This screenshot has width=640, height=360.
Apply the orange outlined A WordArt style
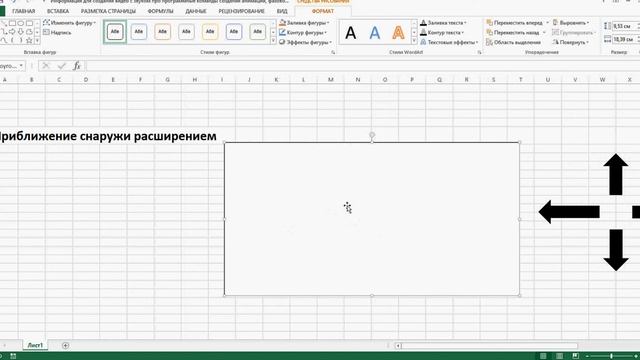point(398,33)
